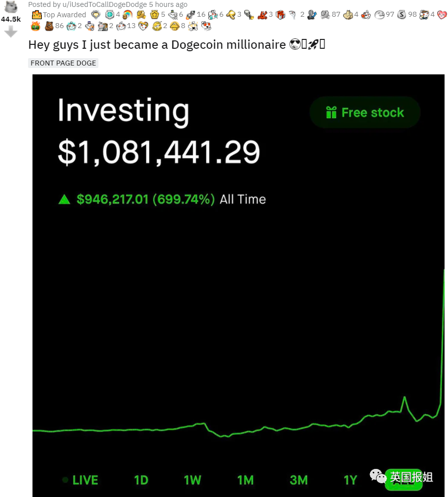Open the Top Awarded podium icon
Viewport: 448px width, 497px height.
coord(37,15)
